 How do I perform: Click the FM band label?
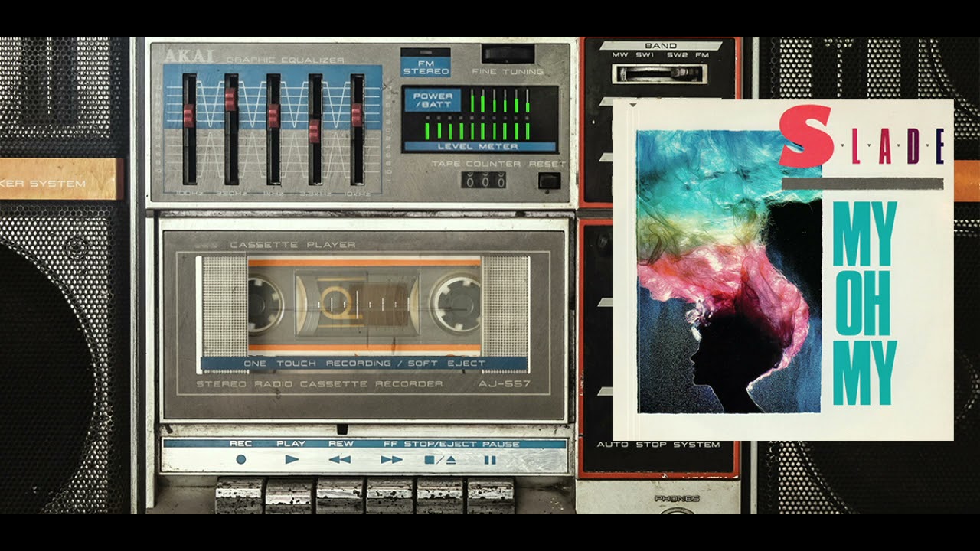(701, 56)
